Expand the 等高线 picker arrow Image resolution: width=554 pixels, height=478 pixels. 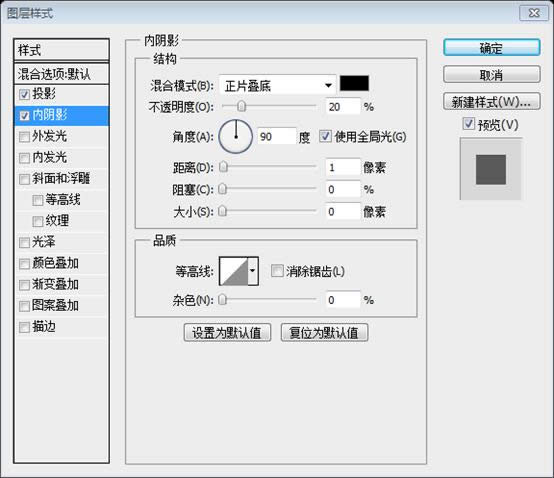253,271
